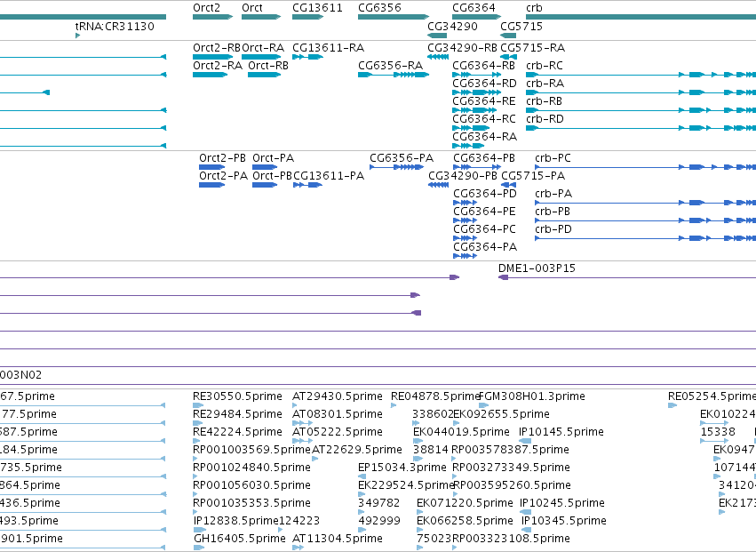This screenshot has width=756, height=552.
Task: Open transcript Orct-RB
Action: tap(268, 66)
